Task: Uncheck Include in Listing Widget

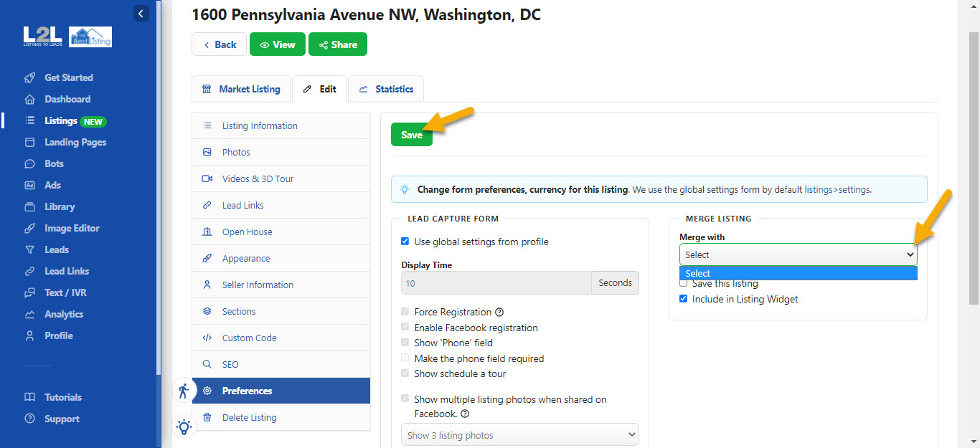Action: pos(683,299)
